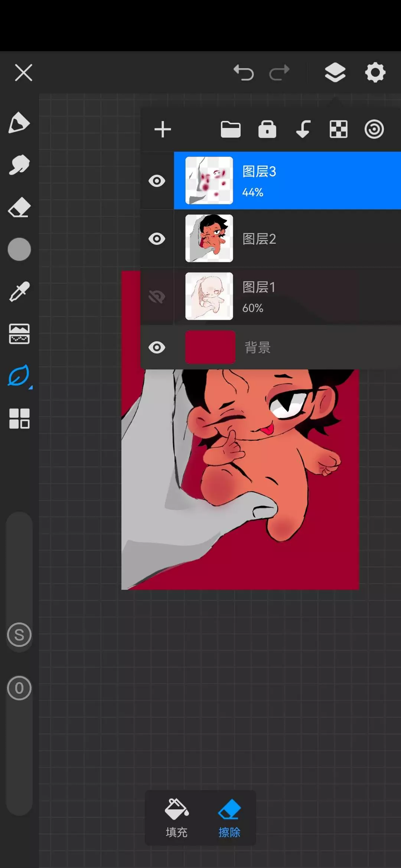
Task: Click the 背景 red color thumbnail
Action: tap(210, 347)
